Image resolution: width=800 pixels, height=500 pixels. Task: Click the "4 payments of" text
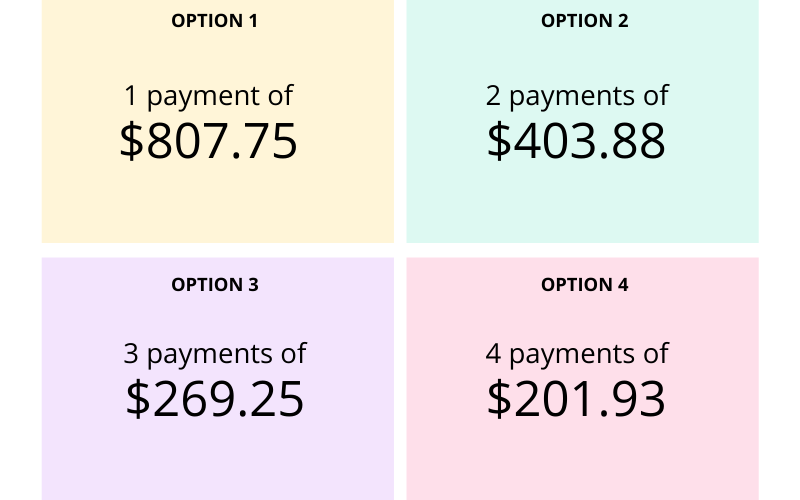click(577, 354)
